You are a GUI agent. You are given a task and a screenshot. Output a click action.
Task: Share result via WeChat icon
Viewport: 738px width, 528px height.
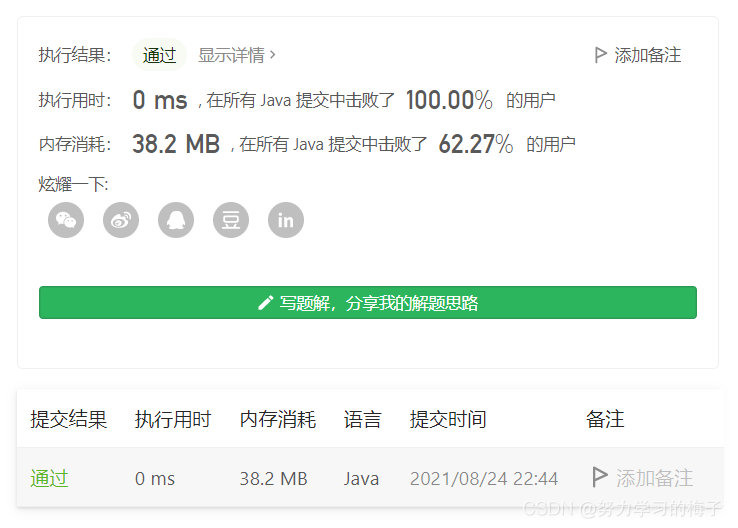66,220
